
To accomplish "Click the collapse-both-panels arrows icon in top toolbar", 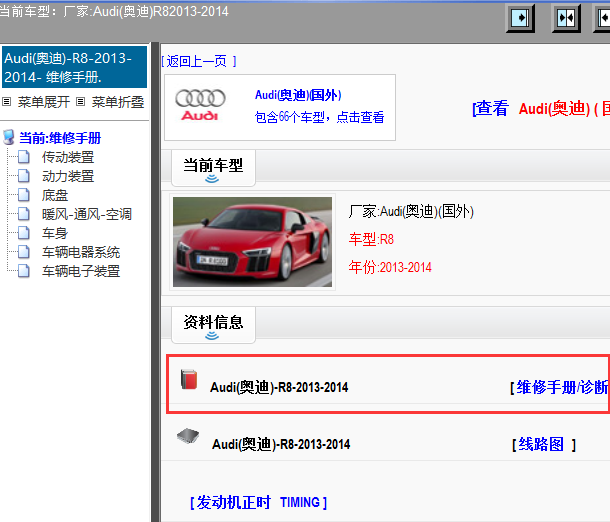I will (566, 18).
